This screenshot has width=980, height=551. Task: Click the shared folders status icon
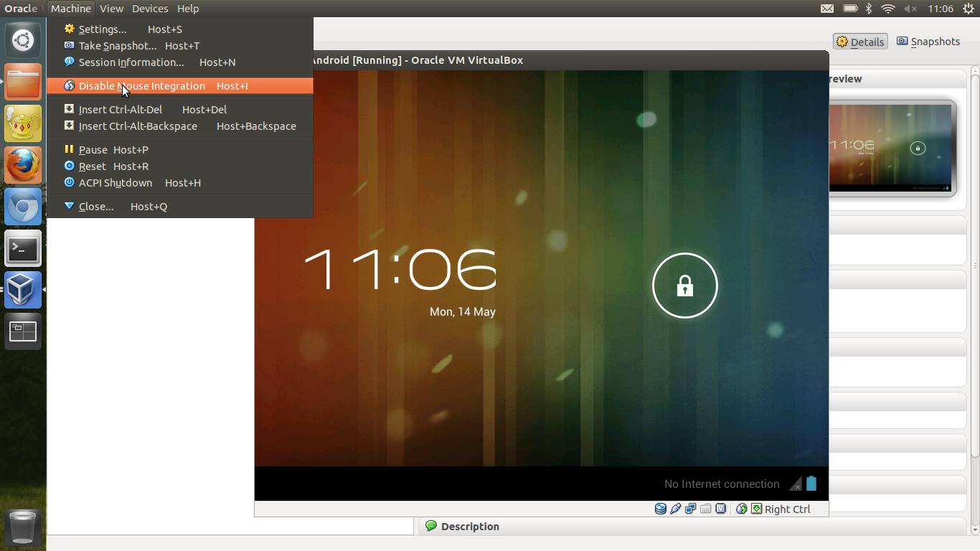click(705, 509)
